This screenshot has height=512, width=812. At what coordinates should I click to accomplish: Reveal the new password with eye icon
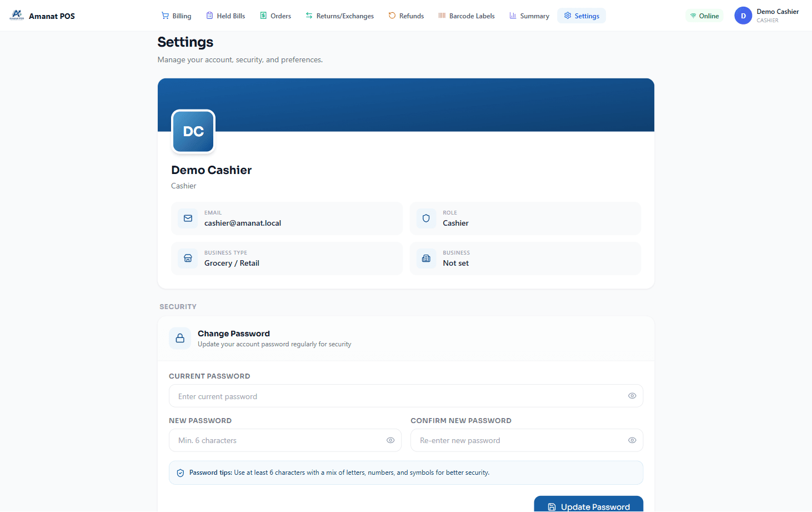click(390, 440)
